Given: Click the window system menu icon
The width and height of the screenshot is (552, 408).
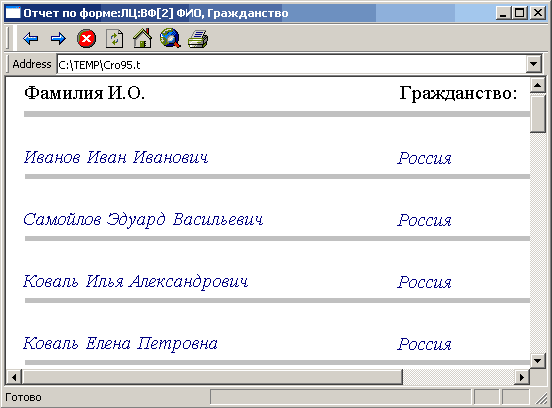Looking at the screenshot, I should click(x=13, y=13).
